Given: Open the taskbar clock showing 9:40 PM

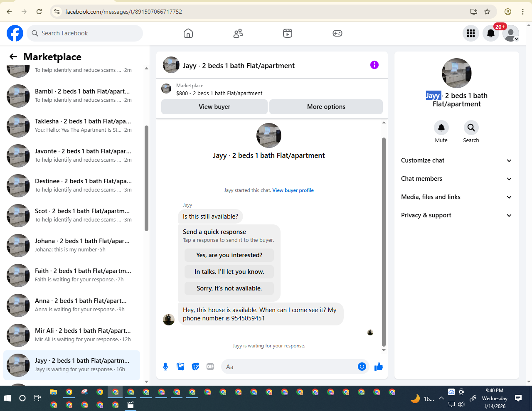Looking at the screenshot, I should 495,398.
